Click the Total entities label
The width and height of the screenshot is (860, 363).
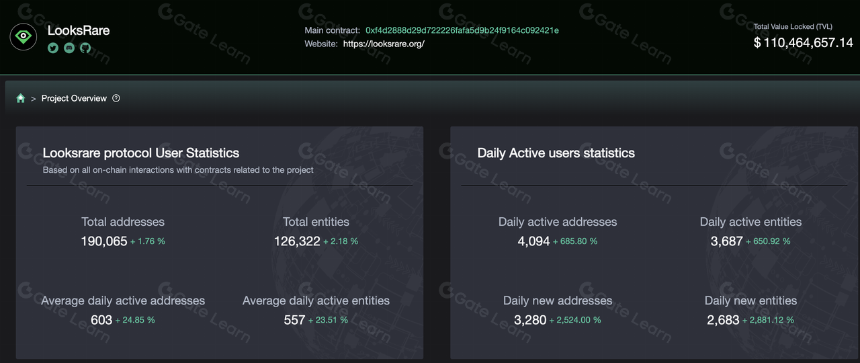316,222
